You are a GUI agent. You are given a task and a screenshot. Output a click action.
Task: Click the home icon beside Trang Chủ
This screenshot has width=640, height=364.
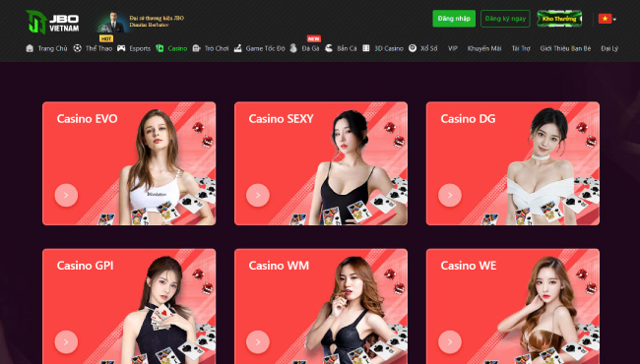point(30,48)
